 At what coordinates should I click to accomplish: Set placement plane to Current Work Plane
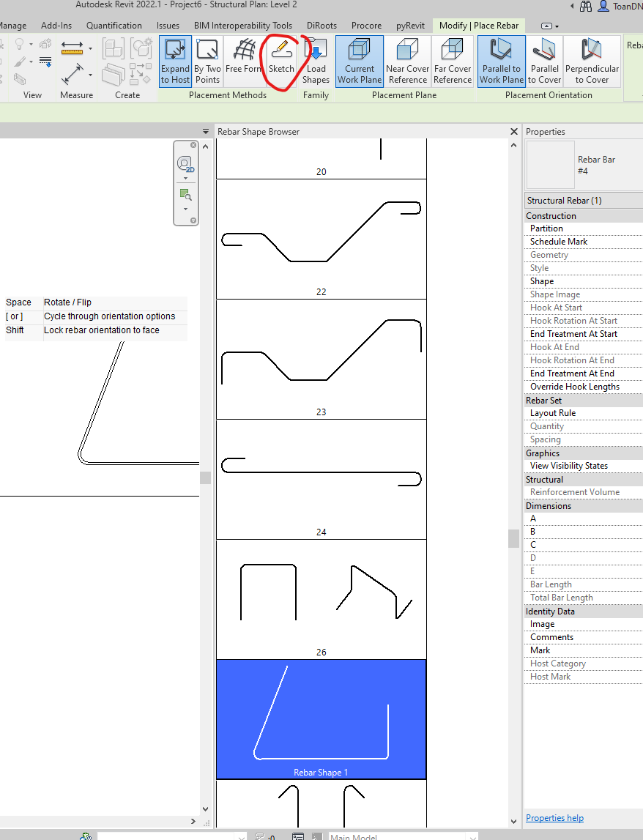[x=360, y=61]
